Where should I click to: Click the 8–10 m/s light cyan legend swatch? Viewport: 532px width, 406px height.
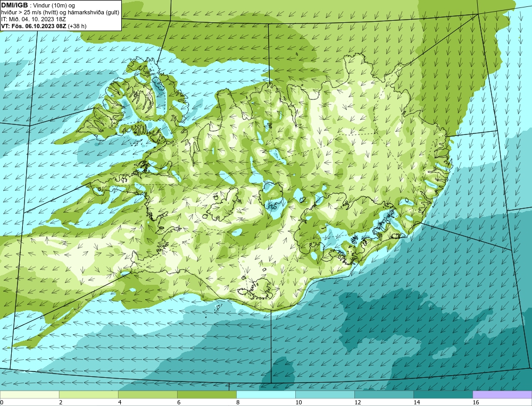[x=265, y=394]
